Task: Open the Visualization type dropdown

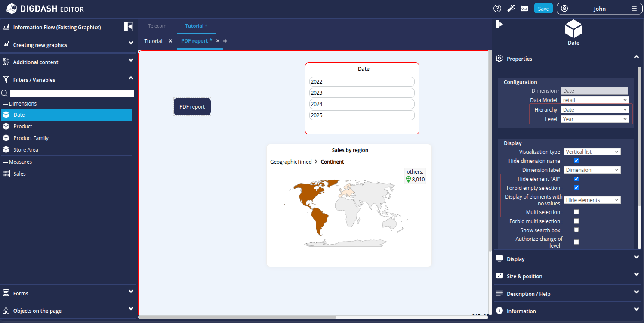Action: click(x=592, y=152)
